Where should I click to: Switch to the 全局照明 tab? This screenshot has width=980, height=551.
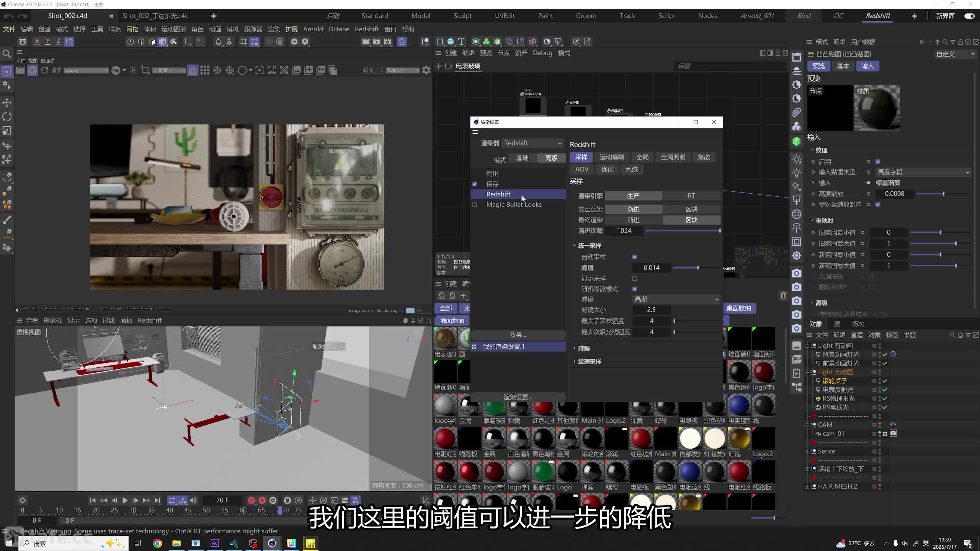(x=673, y=157)
